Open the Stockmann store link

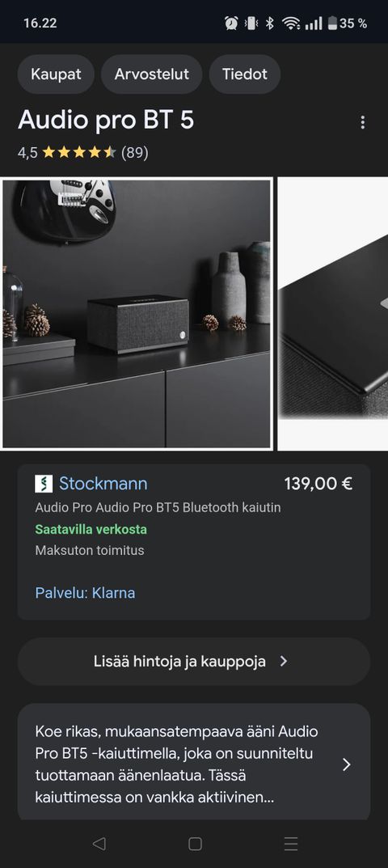(103, 484)
